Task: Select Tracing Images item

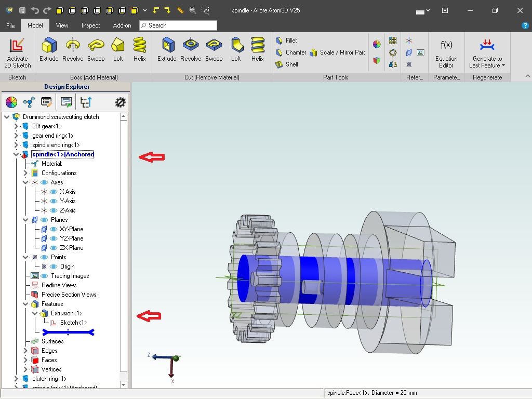Action: 70,276
